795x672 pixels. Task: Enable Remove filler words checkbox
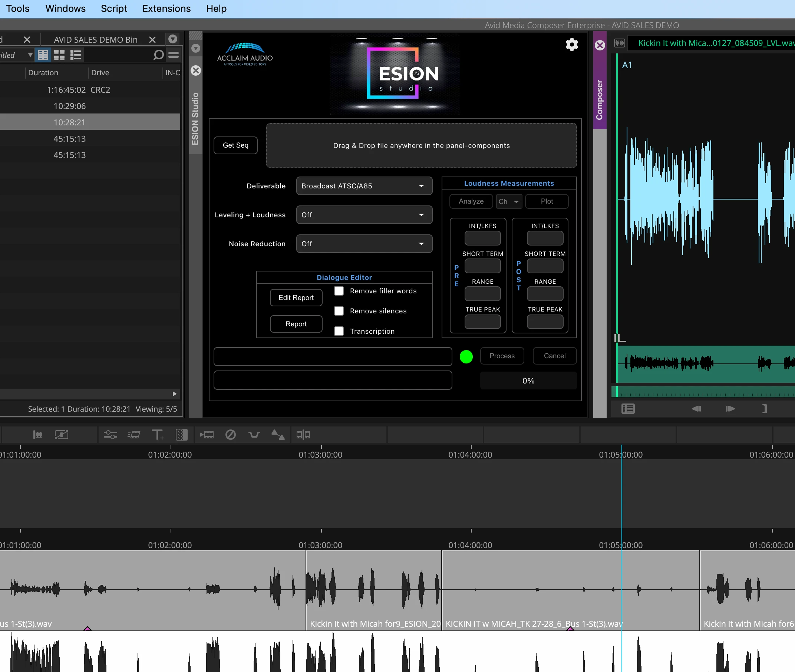[x=339, y=291]
